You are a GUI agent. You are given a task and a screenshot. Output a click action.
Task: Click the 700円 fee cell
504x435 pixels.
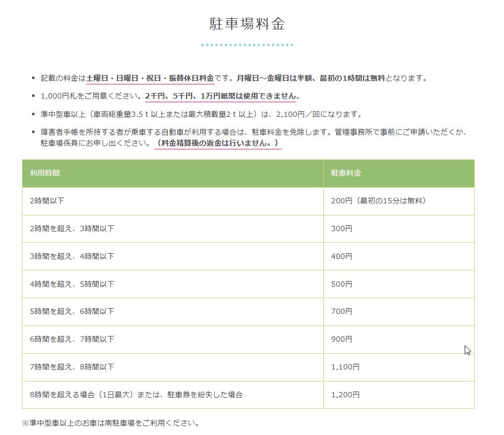tap(342, 311)
